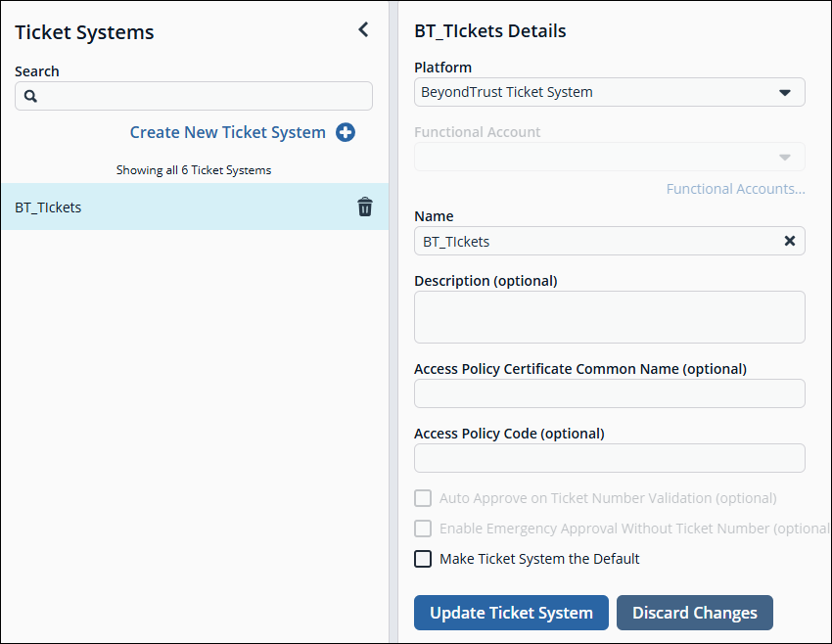Click Discard Changes button
The width and height of the screenshot is (832, 644).
[694, 613]
